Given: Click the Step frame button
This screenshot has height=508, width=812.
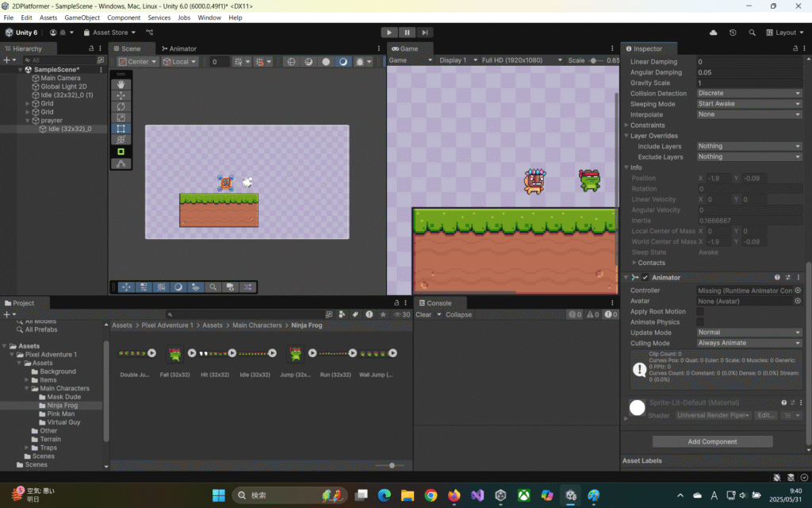Looking at the screenshot, I should 425,32.
